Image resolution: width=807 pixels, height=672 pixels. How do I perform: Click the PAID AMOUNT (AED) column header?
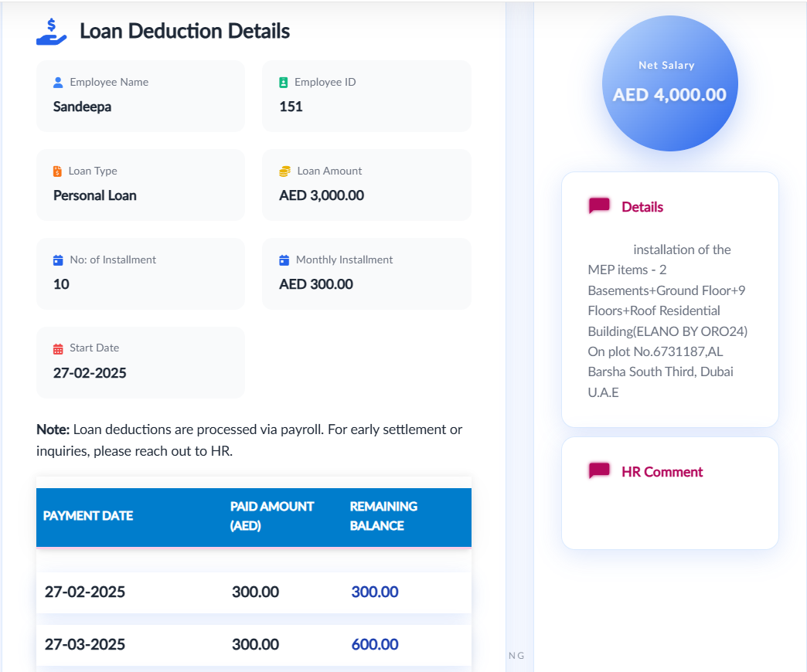tap(272, 516)
